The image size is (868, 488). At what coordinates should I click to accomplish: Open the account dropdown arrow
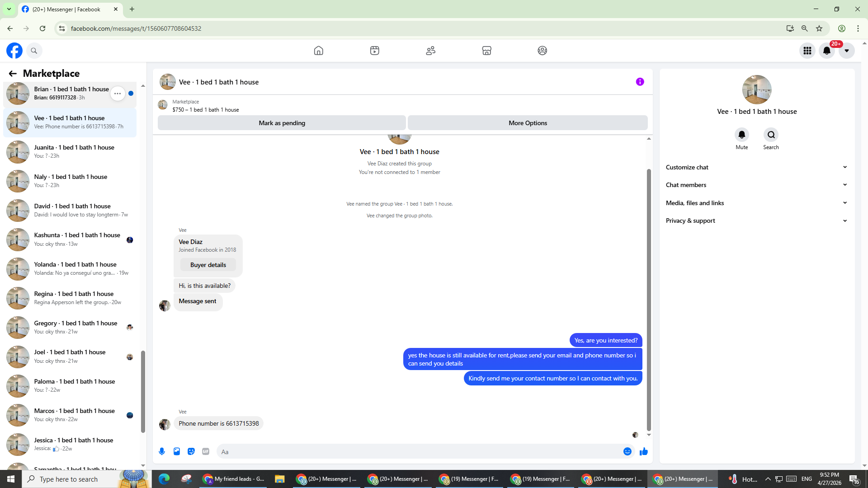point(847,51)
